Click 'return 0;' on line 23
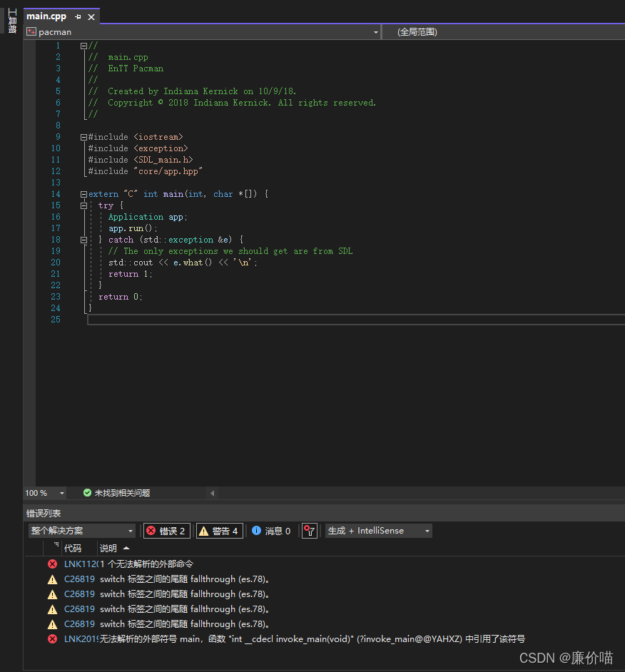The image size is (625, 672). tap(121, 297)
